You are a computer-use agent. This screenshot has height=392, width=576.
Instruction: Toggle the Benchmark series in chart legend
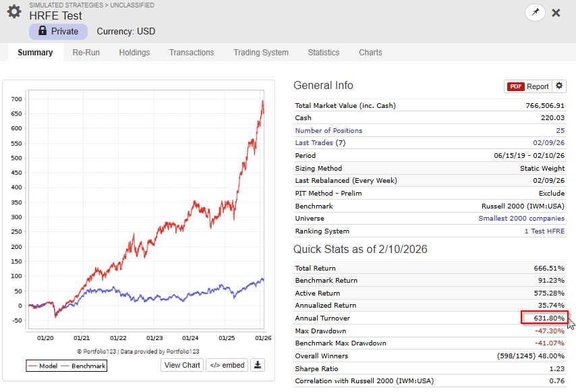point(84,366)
